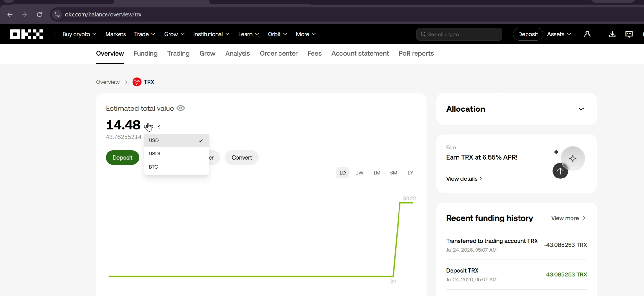
Task: Select BTC currency option
Action: (x=176, y=167)
